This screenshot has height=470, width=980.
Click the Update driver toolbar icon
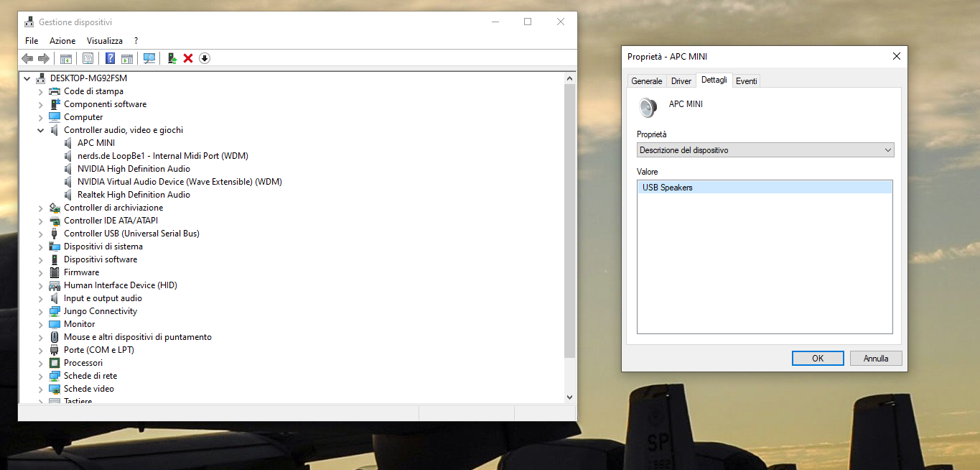(x=172, y=58)
